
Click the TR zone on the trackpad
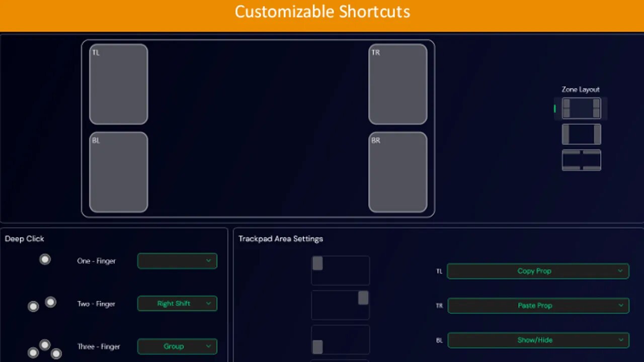point(398,84)
